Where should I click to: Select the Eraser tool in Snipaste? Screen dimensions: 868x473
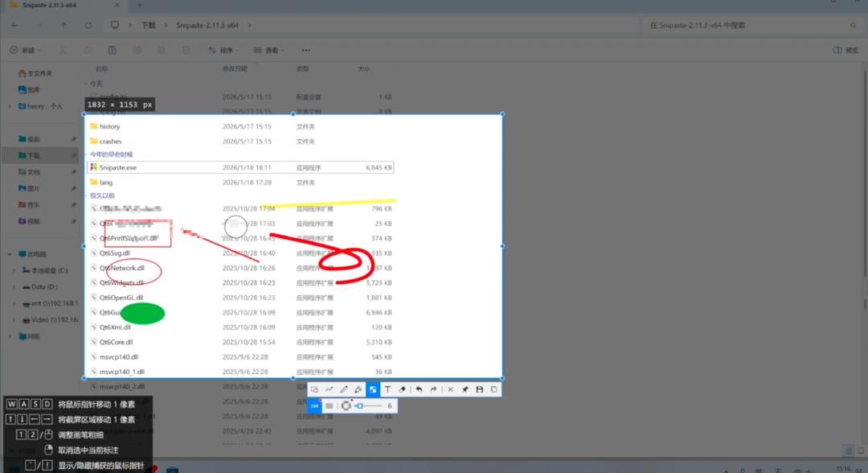click(x=402, y=389)
